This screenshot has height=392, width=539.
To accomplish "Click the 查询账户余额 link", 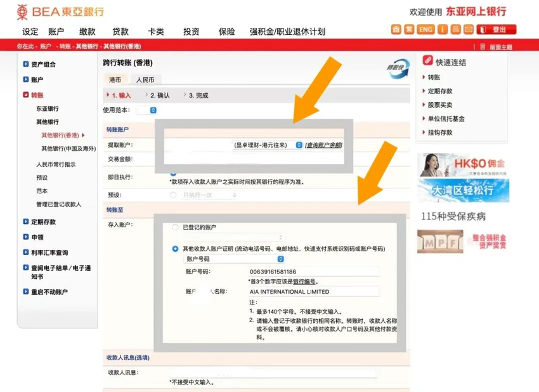I will click(323, 145).
